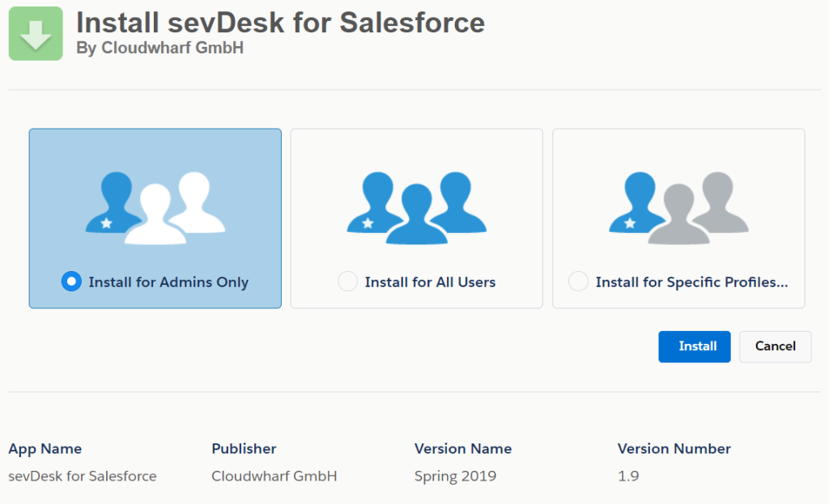The width and height of the screenshot is (829, 504).
Task: Click the By Cloudwharf GmbH subtitle
Action: (x=159, y=49)
